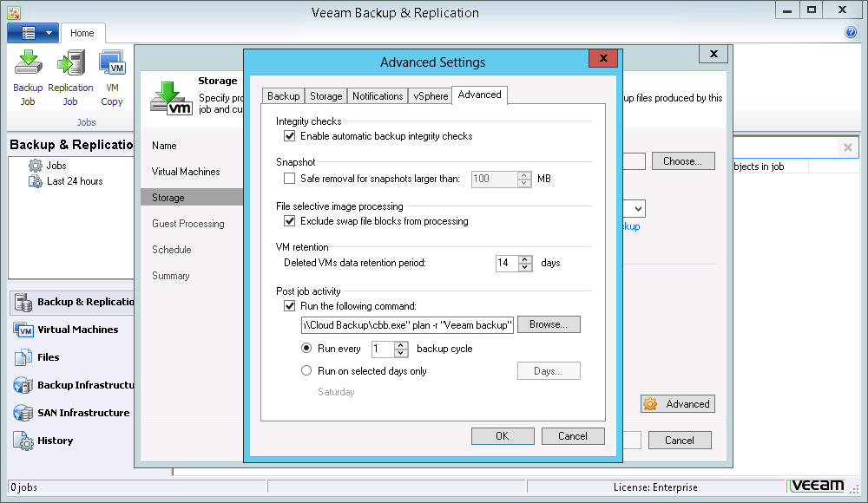The image size is (868, 503).
Task: Click the gear icon on Advanced button
Action: coord(650,404)
